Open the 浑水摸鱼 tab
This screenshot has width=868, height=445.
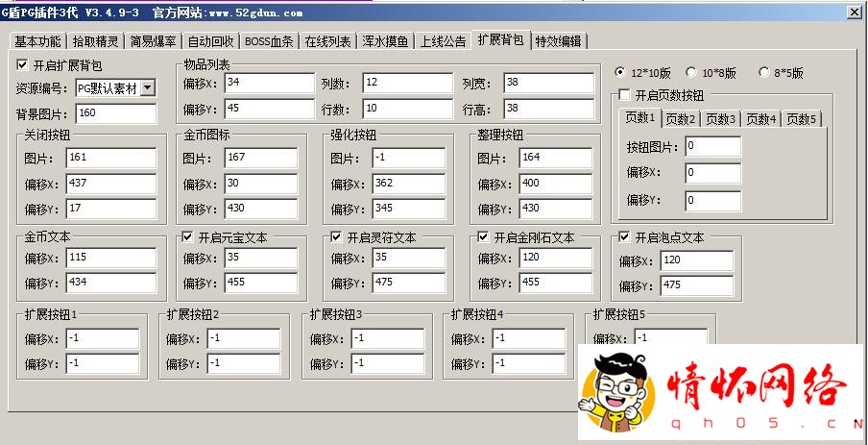pyautogui.click(x=385, y=41)
